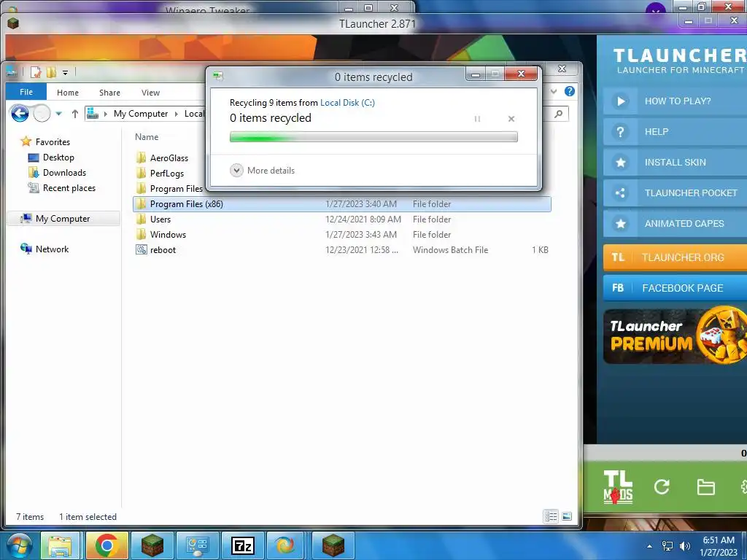Viewport: 747px width, 560px height.
Task: Click the Explorer forward arrow button
Action: tap(42, 114)
